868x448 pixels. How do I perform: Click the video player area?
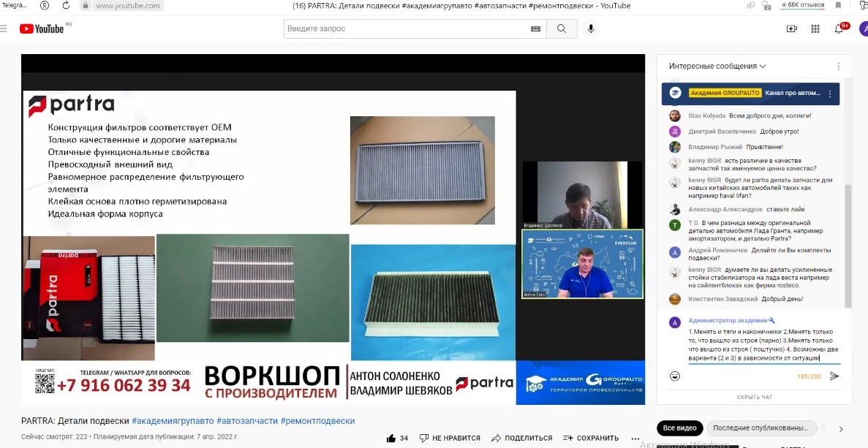click(333, 229)
